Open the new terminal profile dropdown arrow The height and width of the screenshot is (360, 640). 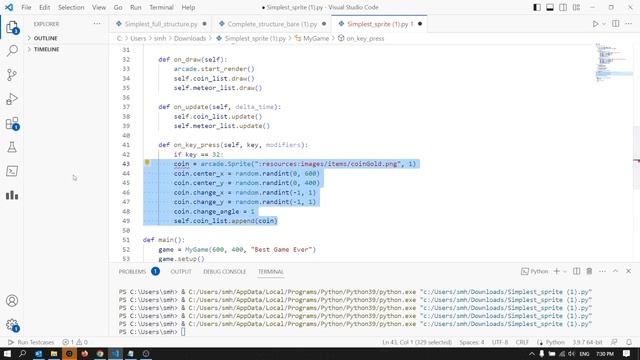565,271
